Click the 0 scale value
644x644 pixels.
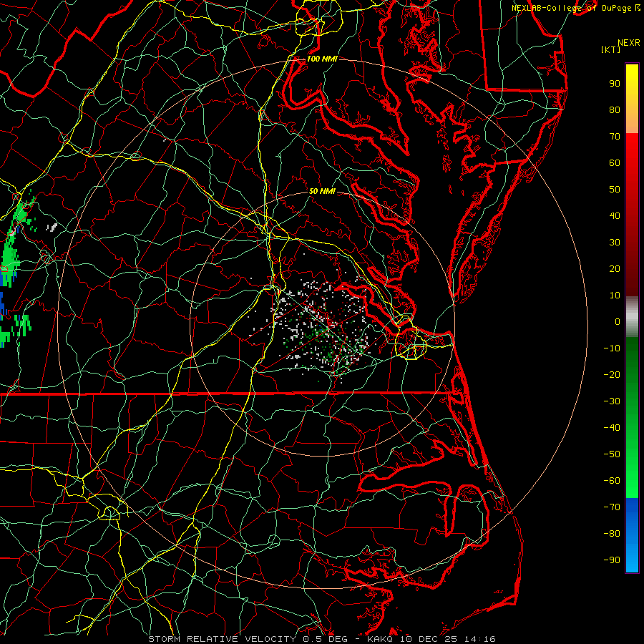618,321
